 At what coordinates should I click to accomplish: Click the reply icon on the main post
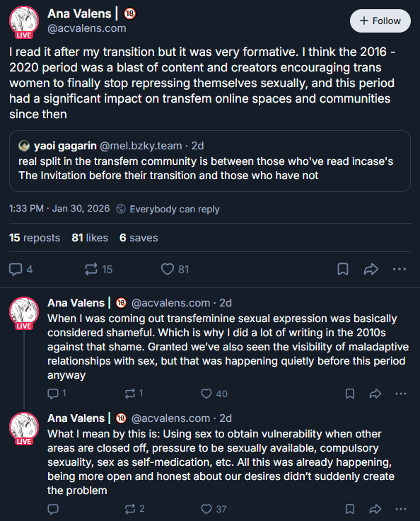(x=16, y=270)
